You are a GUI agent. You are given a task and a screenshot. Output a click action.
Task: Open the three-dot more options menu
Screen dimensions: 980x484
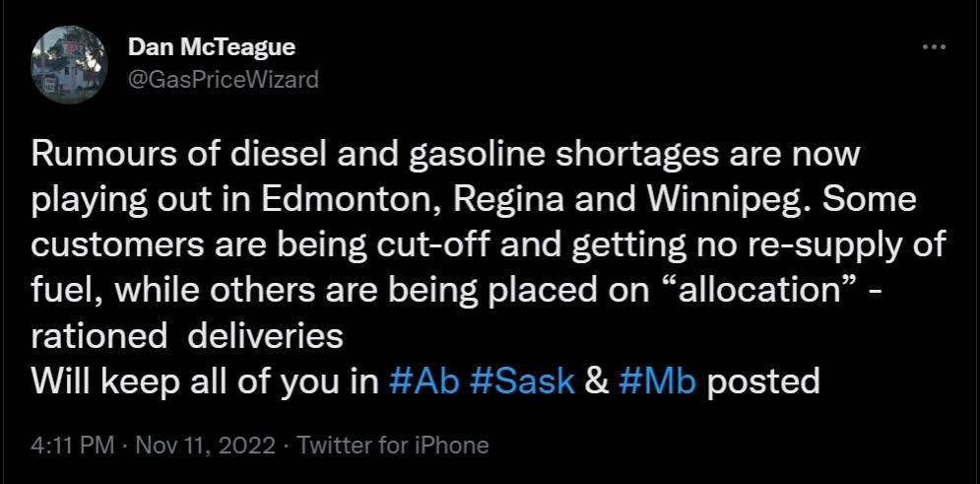coord(933,48)
